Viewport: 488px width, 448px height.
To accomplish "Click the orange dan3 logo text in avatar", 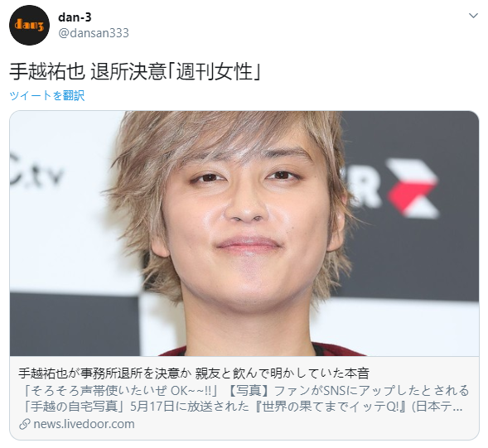I will coord(29,25).
